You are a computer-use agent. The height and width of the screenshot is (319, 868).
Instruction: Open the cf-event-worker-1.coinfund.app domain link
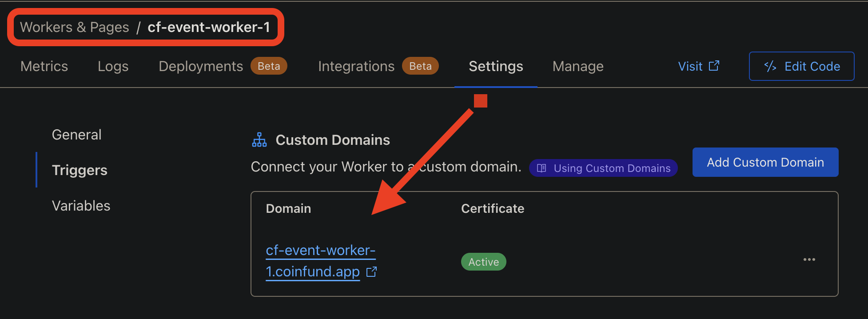click(320, 261)
